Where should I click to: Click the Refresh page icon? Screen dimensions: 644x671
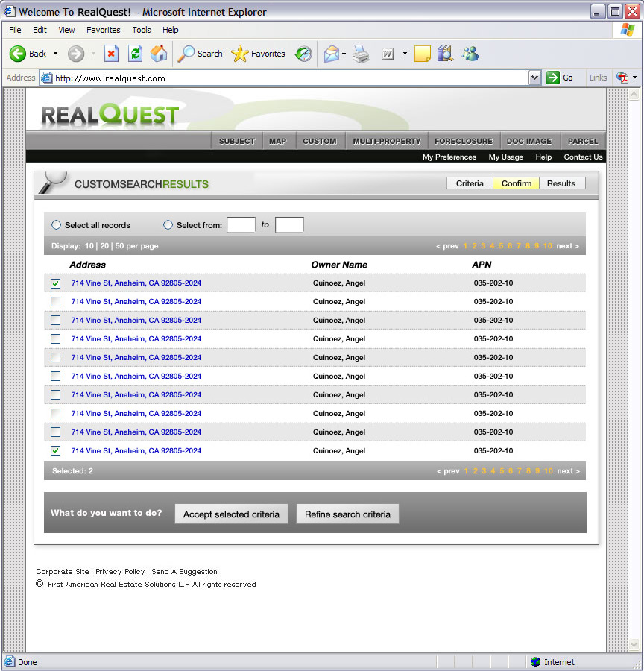click(135, 54)
